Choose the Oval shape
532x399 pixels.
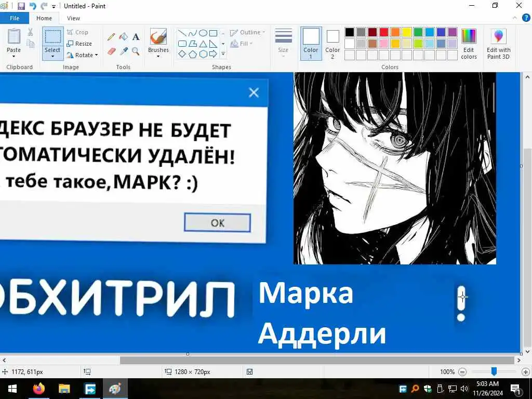pyautogui.click(x=203, y=33)
